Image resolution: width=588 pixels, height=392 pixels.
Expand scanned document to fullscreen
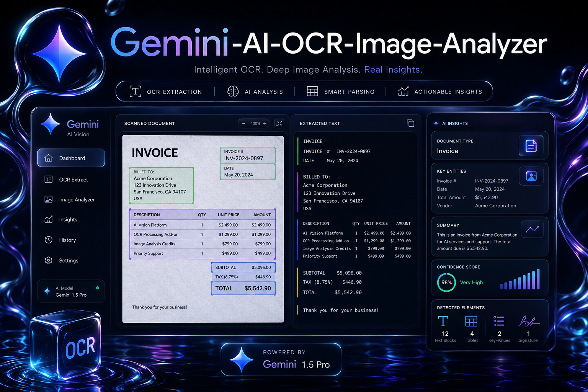coord(279,123)
